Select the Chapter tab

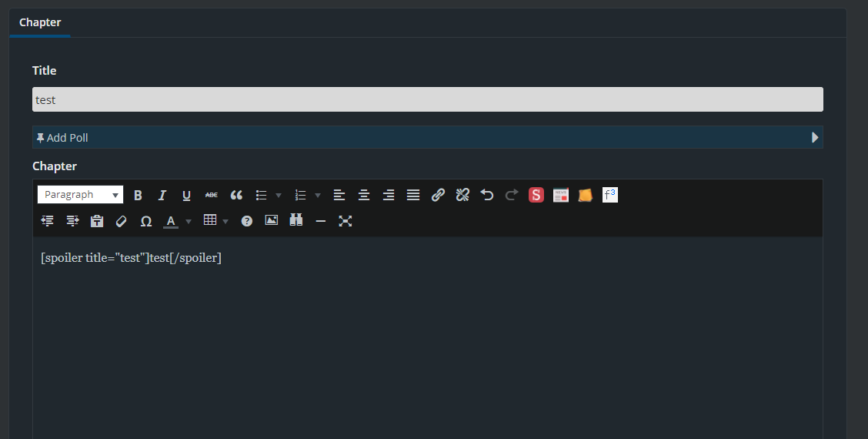tap(40, 22)
